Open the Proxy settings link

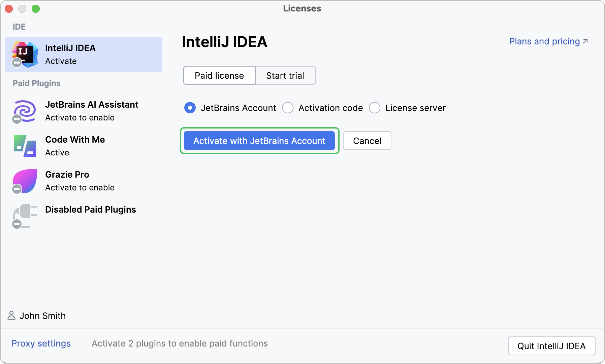click(x=41, y=343)
